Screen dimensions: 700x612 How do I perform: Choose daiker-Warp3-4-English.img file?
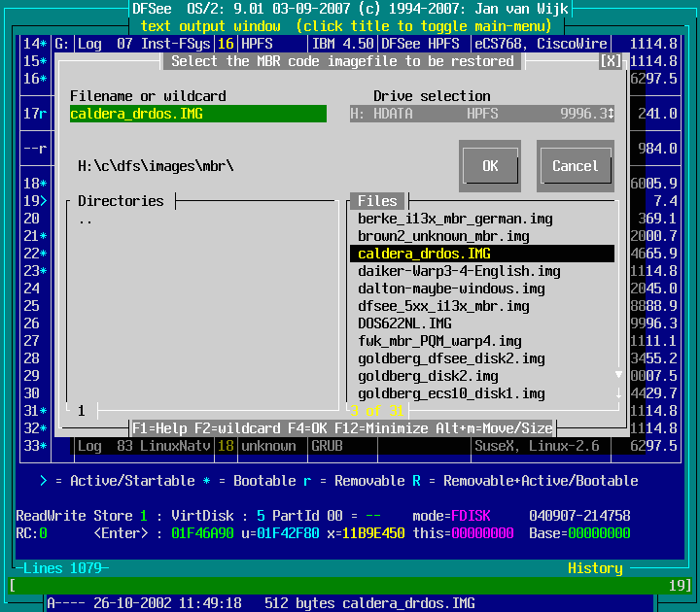coord(459,271)
